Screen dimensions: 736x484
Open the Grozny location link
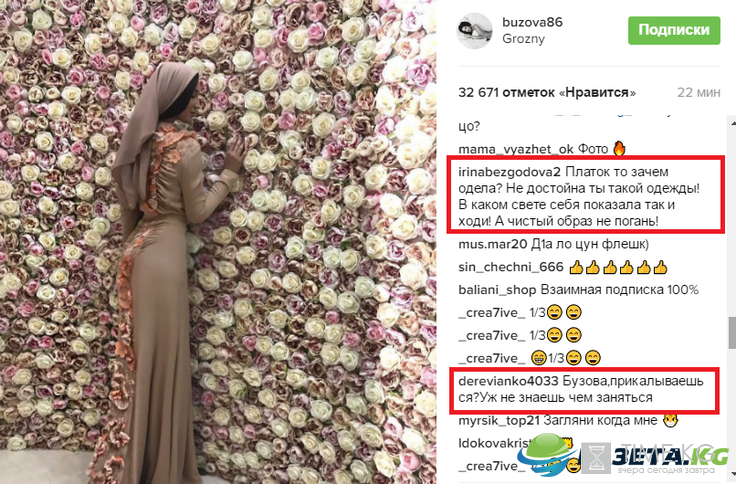[523, 39]
